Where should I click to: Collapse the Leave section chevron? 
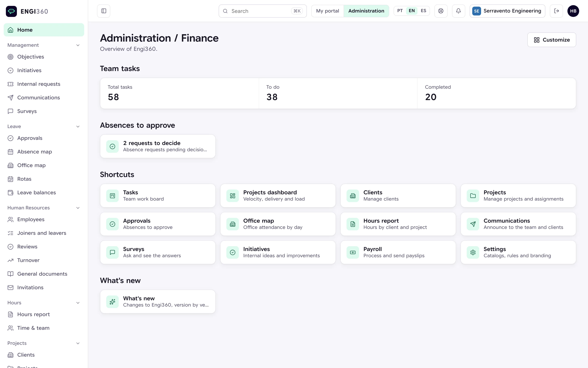[x=78, y=126]
